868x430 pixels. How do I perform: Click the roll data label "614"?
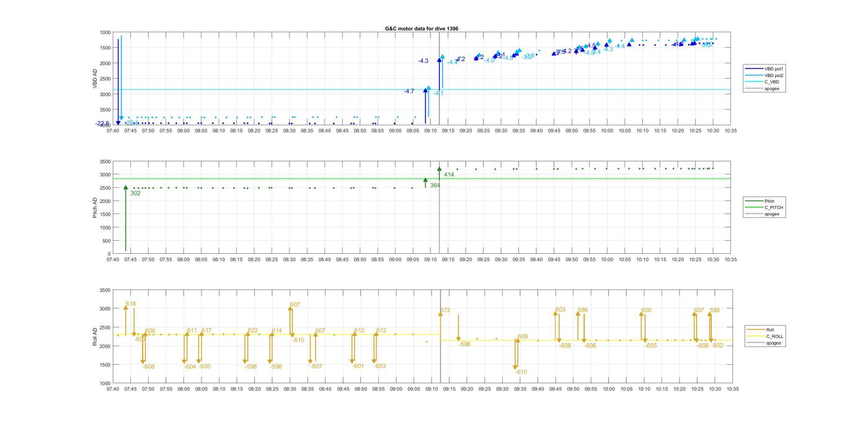tap(277, 331)
